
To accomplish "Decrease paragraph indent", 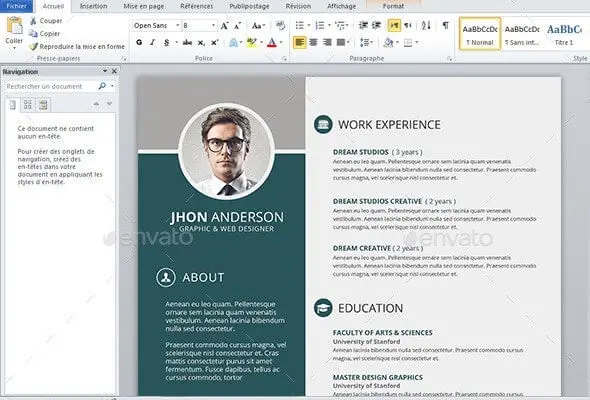I will (x=363, y=25).
